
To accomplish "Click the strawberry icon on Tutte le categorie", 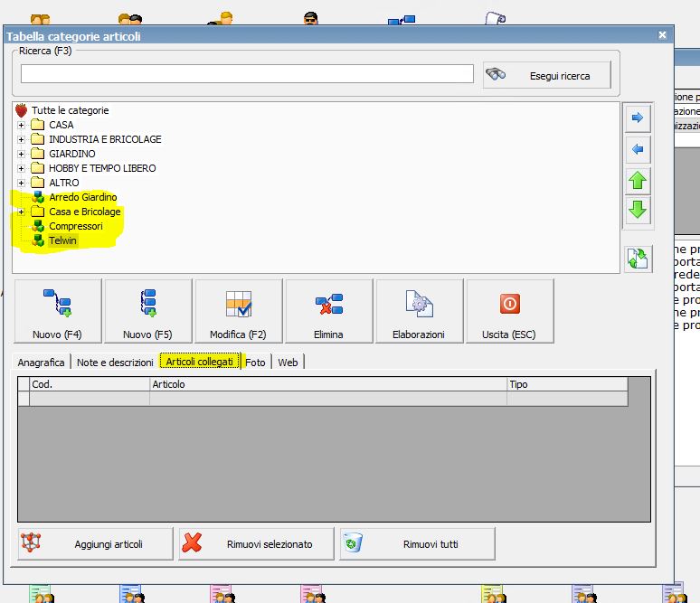I will [x=21, y=110].
